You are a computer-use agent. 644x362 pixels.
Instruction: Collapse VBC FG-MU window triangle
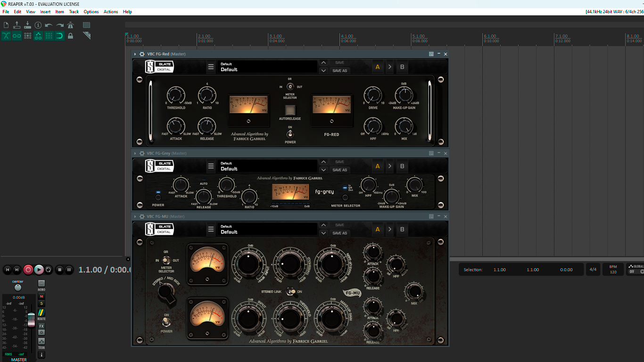135,216
